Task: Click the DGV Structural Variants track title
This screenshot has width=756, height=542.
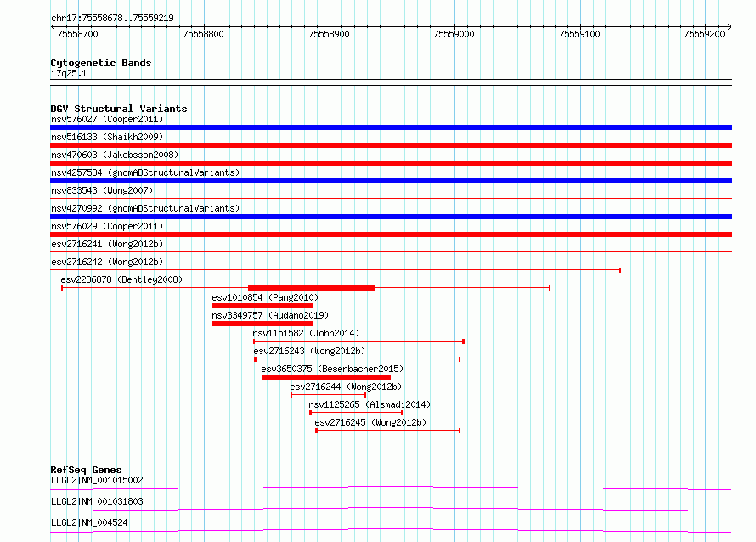Action: 119,109
